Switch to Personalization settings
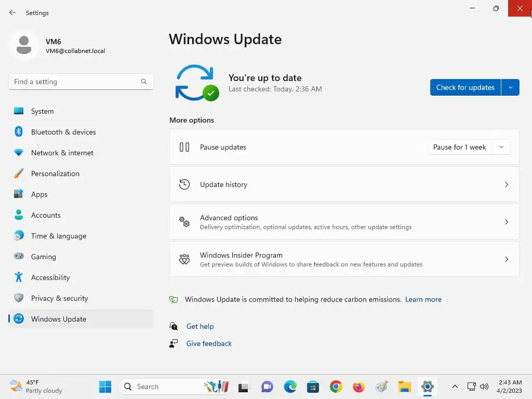Image resolution: width=532 pixels, height=399 pixels. coord(81,174)
